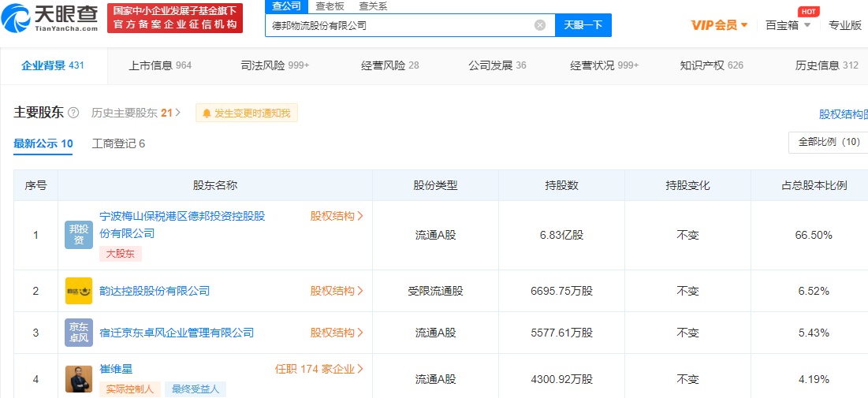Open 全部比例 (10) filter dropdown
Viewport: 868px width, 398px height.
coord(828,143)
